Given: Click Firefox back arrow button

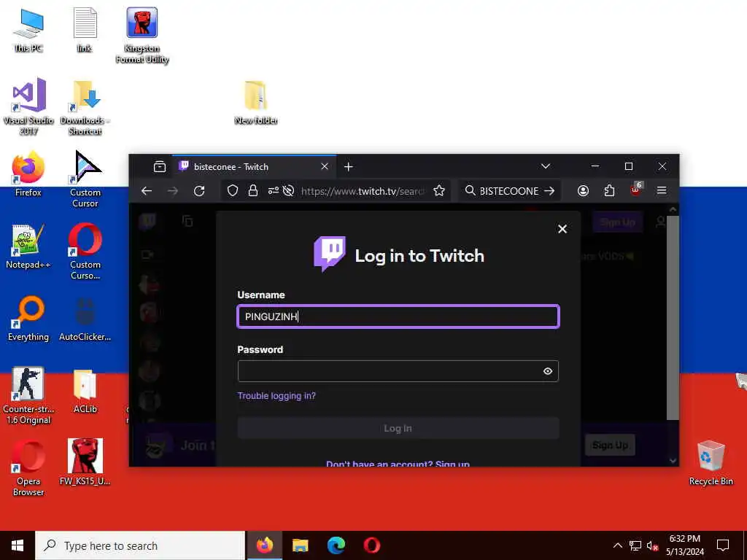Looking at the screenshot, I should coord(147,191).
